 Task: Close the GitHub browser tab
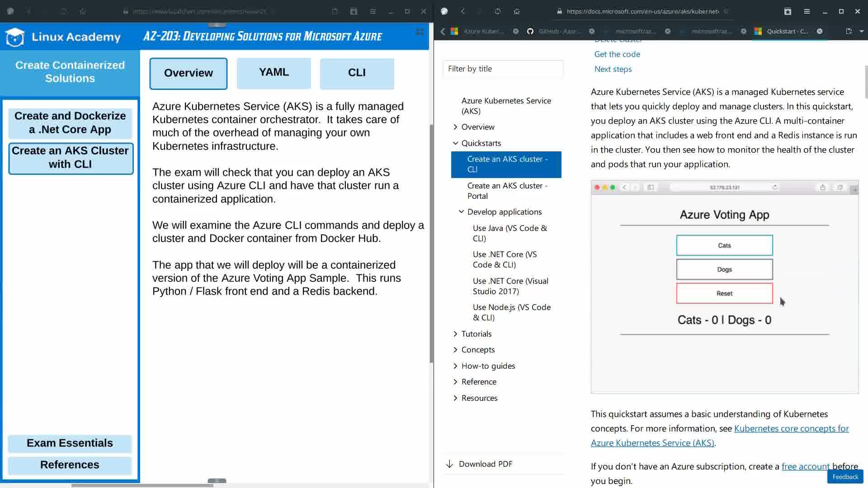592,31
